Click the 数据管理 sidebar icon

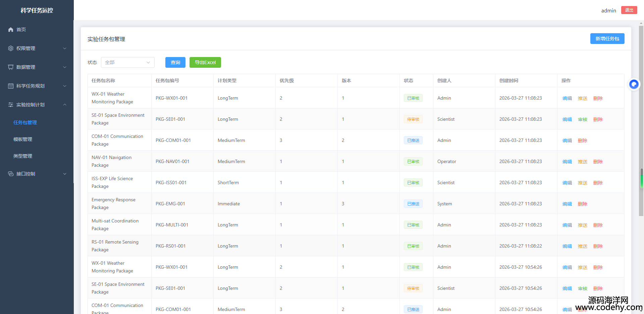point(11,67)
